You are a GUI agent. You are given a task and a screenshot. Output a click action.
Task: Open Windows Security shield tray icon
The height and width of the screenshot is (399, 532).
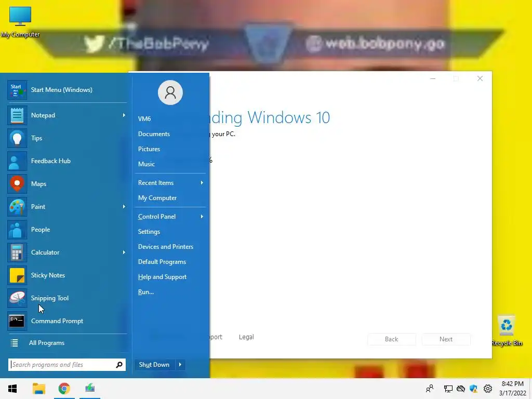[474, 389]
